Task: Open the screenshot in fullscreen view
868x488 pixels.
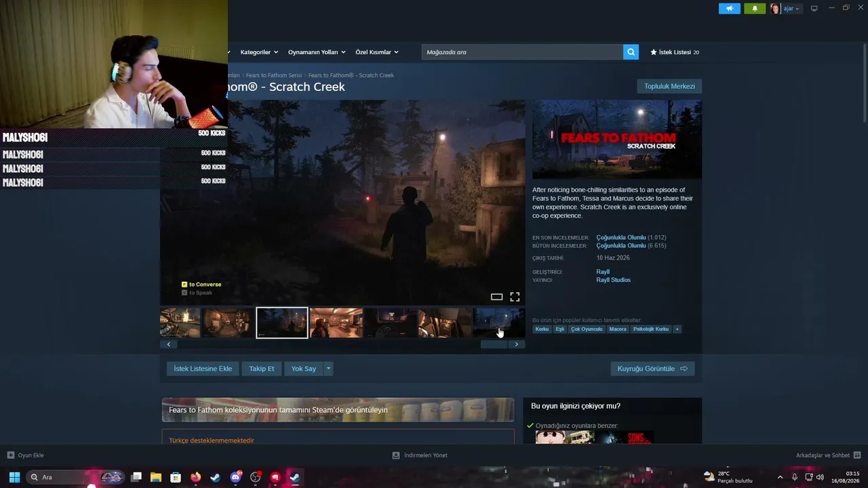Action: pyautogui.click(x=515, y=297)
